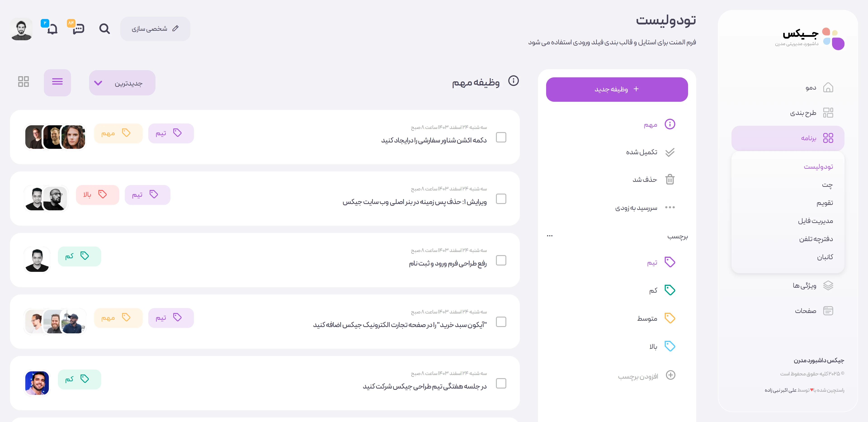This screenshot has height=422, width=868.
Task: Open تقویم in the sidebar submenu
Action: point(825,203)
